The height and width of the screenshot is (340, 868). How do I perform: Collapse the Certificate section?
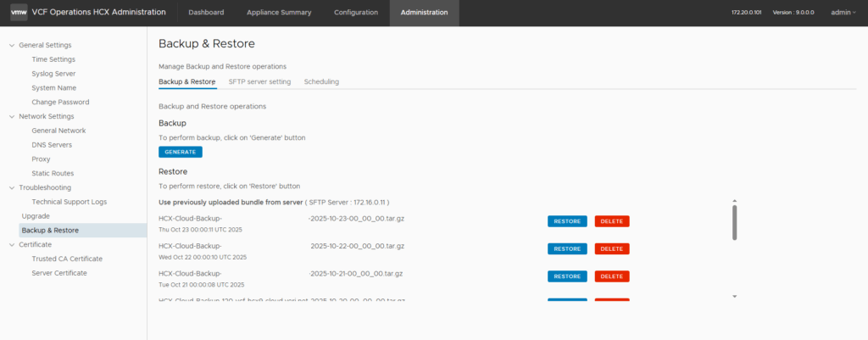(11, 244)
